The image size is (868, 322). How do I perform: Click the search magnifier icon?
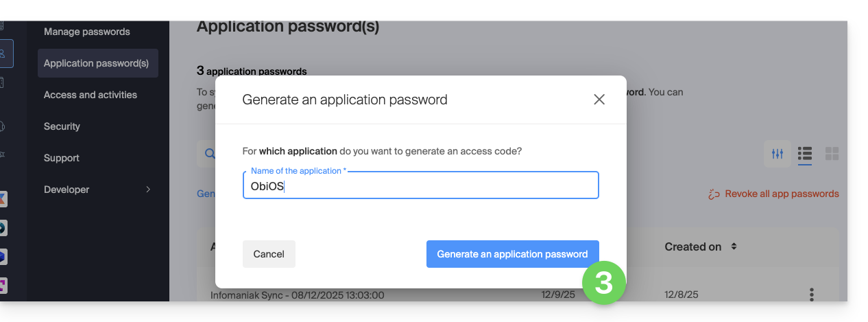point(210,154)
